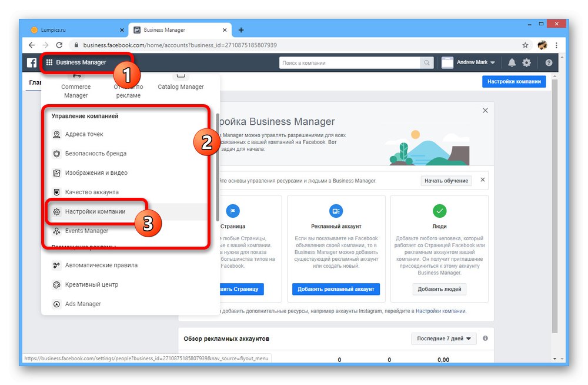
Task: Click 'Добавить рекламный аккаунт' button
Action: coord(336,289)
